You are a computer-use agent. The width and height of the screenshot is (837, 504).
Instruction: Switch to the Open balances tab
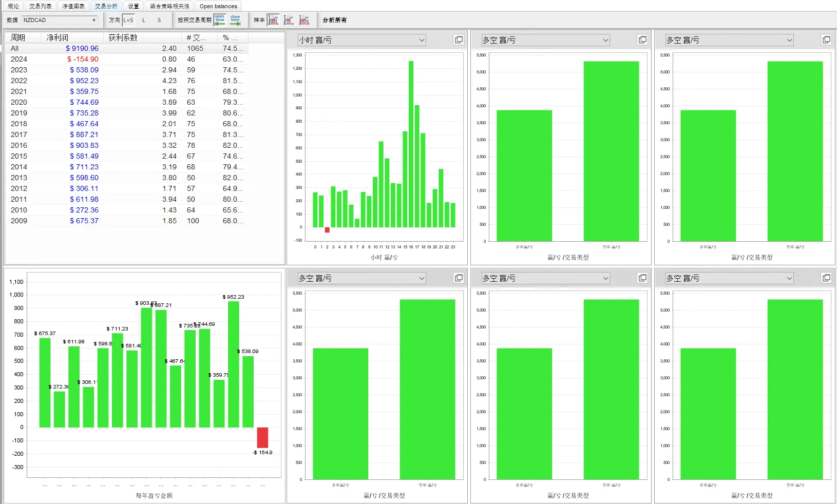[x=218, y=6]
